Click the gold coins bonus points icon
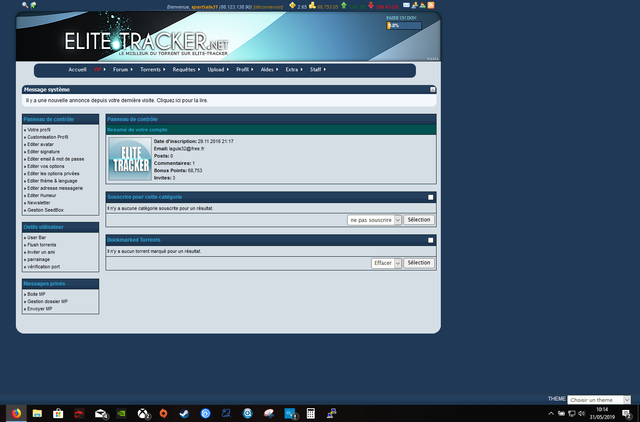Image resolution: width=640 pixels, height=422 pixels. (312, 5)
